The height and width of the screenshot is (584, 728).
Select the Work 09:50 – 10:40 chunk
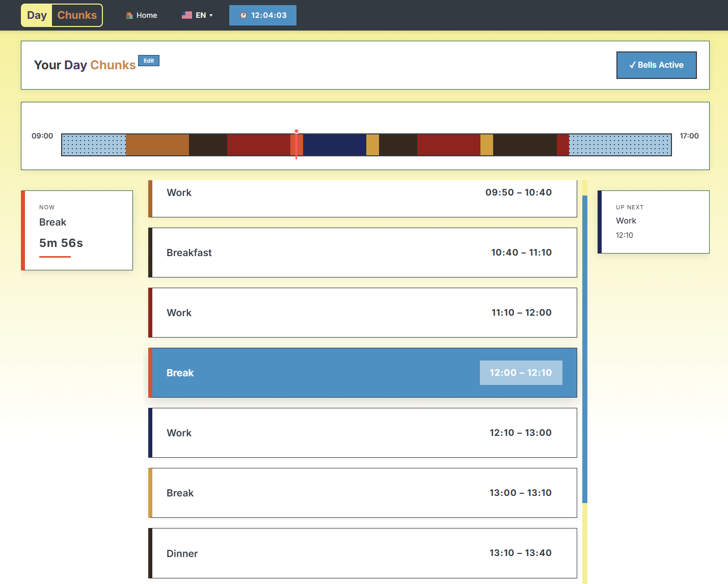(x=363, y=199)
